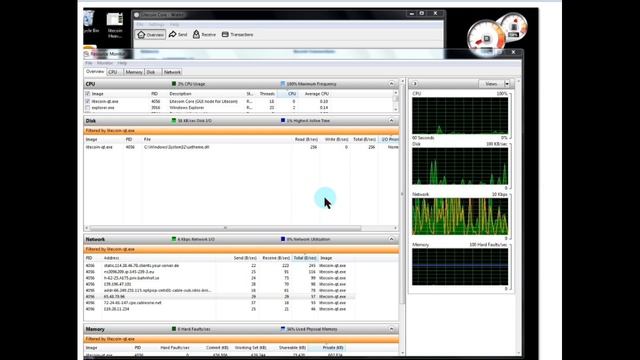This screenshot has width=640, height=360.
Task: Open the Litecoin desktop shortcut icon
Action: (115, 25)
